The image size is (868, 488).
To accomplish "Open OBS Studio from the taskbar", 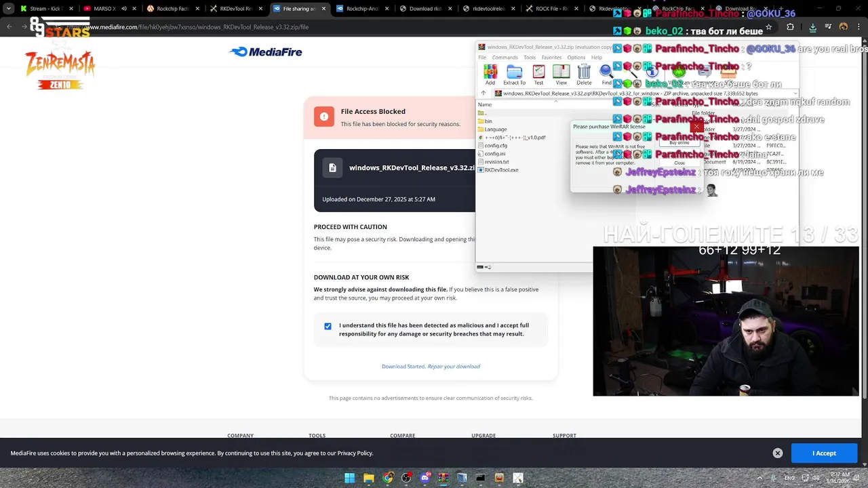I will point(406,478).
